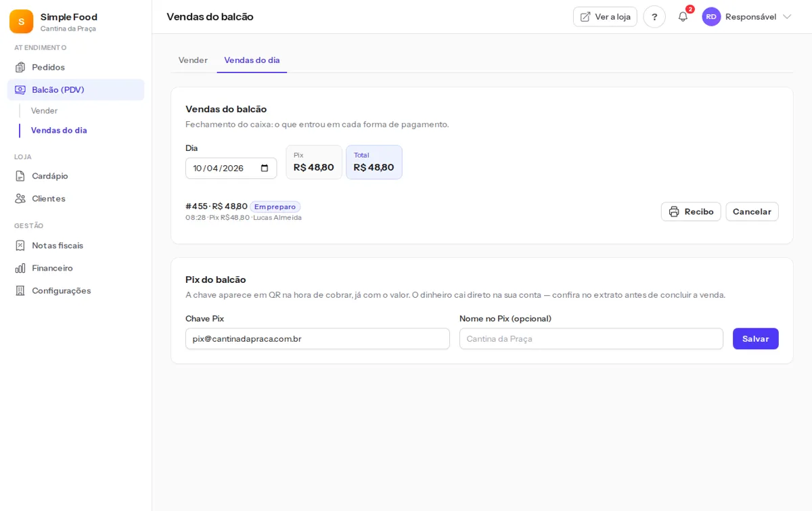
Task: Click the Ver a loja button
Action: point(605,17)
